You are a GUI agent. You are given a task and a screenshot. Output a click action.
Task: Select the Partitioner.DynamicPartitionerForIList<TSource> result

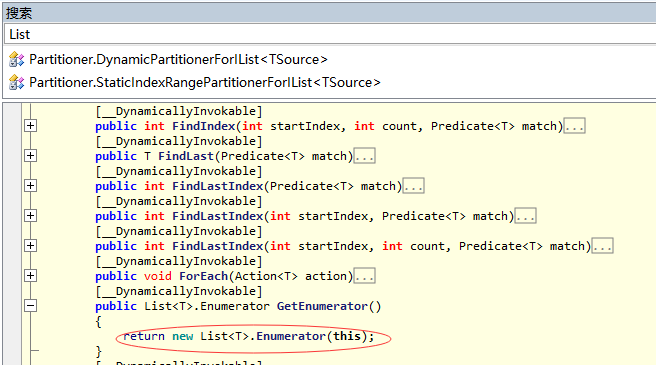tap(178, 59)
